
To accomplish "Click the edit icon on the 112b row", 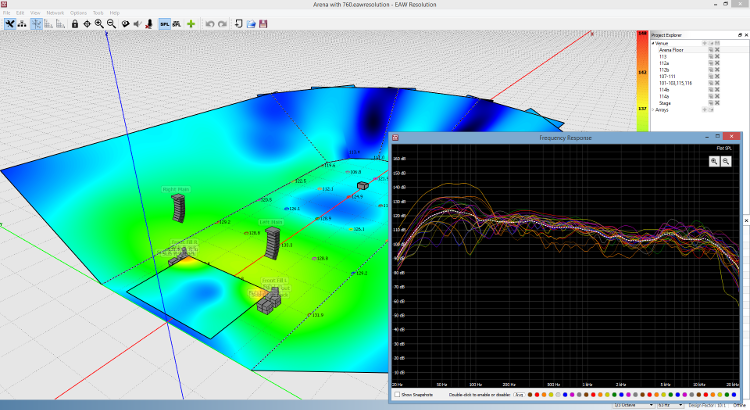I will (x=711, y=70).
